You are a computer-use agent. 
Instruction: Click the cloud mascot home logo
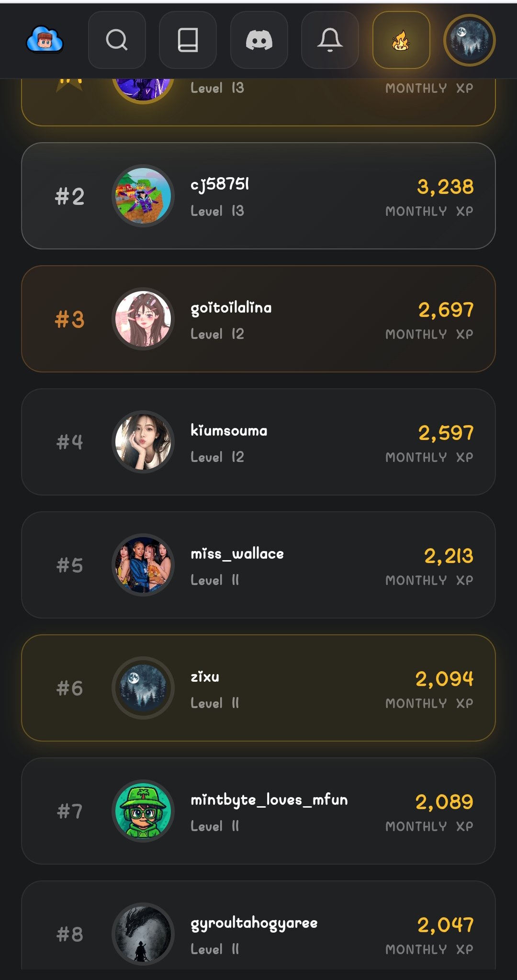click(45, 40)
